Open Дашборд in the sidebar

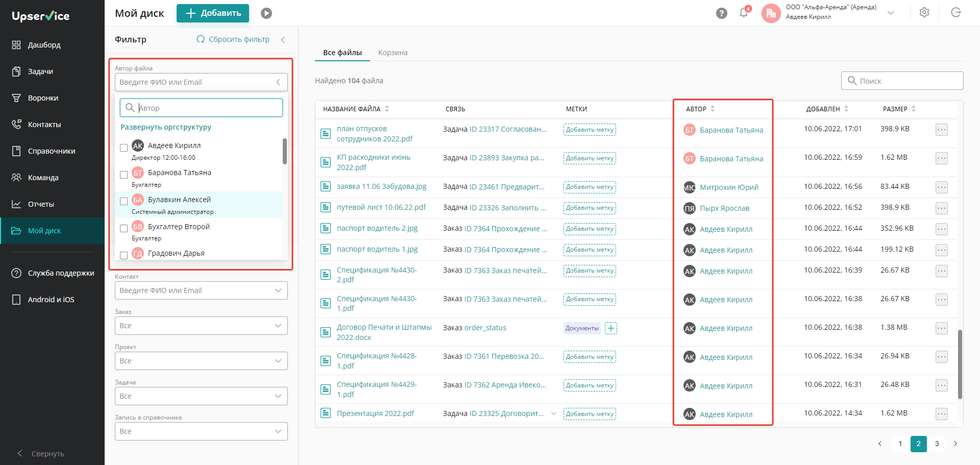52,45
